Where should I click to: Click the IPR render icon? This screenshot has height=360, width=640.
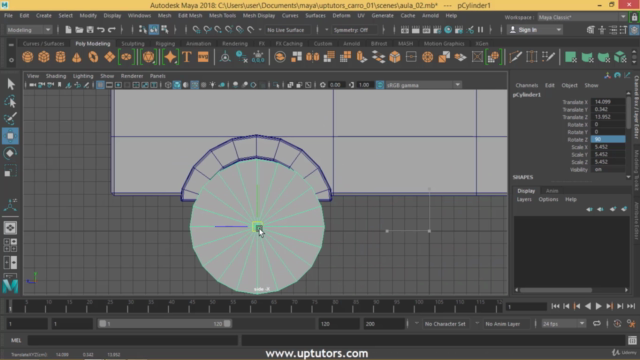coord(426,30)
